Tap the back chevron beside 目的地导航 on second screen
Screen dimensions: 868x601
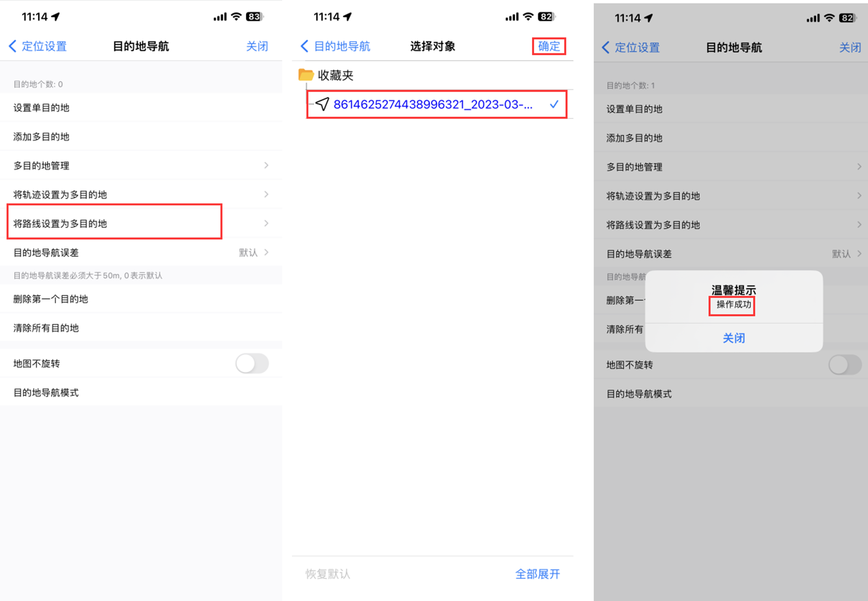(304, 46)
